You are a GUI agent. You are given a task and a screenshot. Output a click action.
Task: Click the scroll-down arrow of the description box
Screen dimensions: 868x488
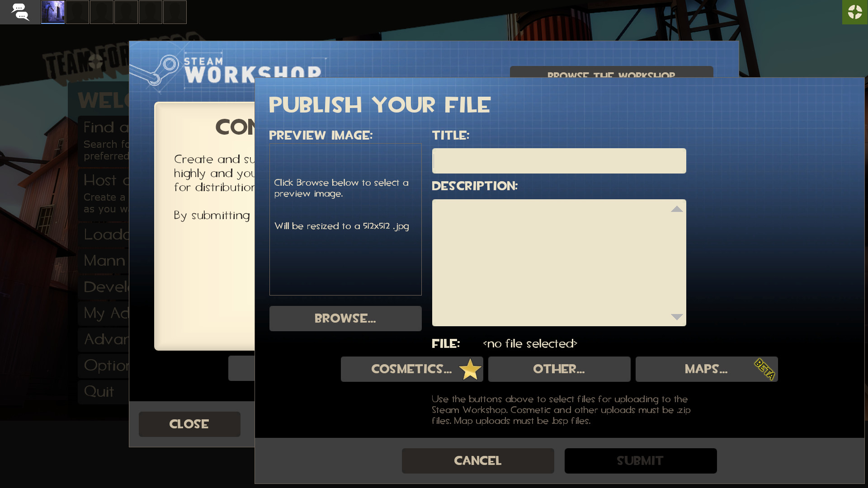(x=675, y=317)
